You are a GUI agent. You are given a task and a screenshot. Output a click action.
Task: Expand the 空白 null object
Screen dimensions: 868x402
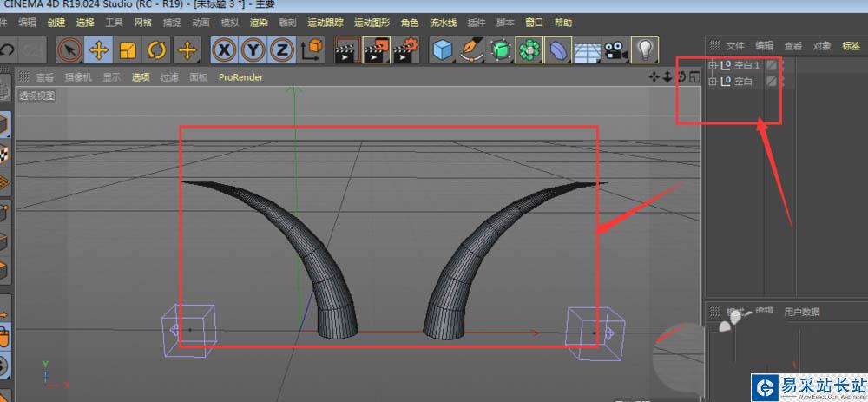(x=713, y=82)
